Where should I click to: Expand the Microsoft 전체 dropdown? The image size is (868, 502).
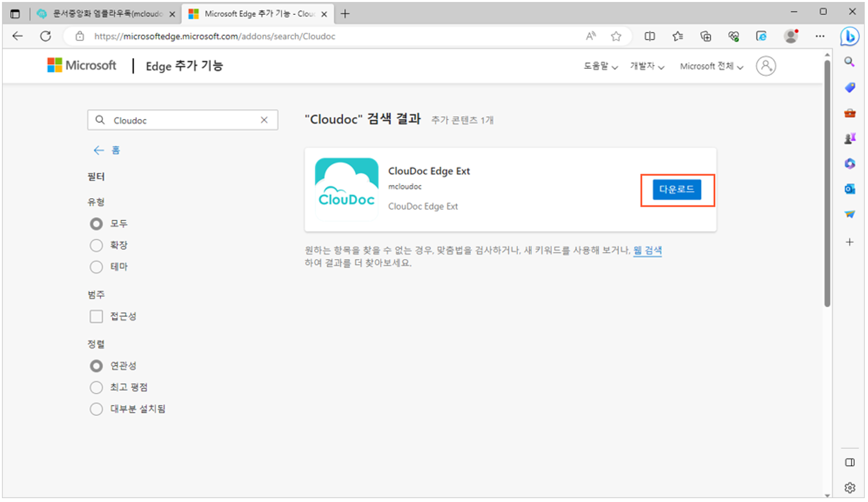click(711, 66)
